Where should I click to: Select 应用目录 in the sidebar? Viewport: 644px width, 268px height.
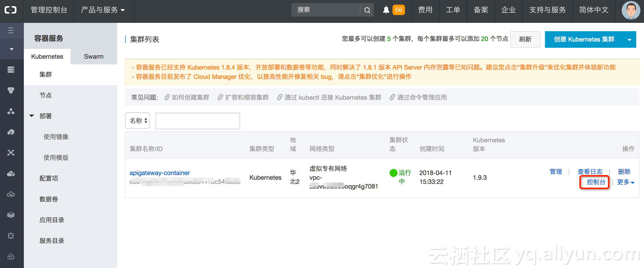pos(52,220)
